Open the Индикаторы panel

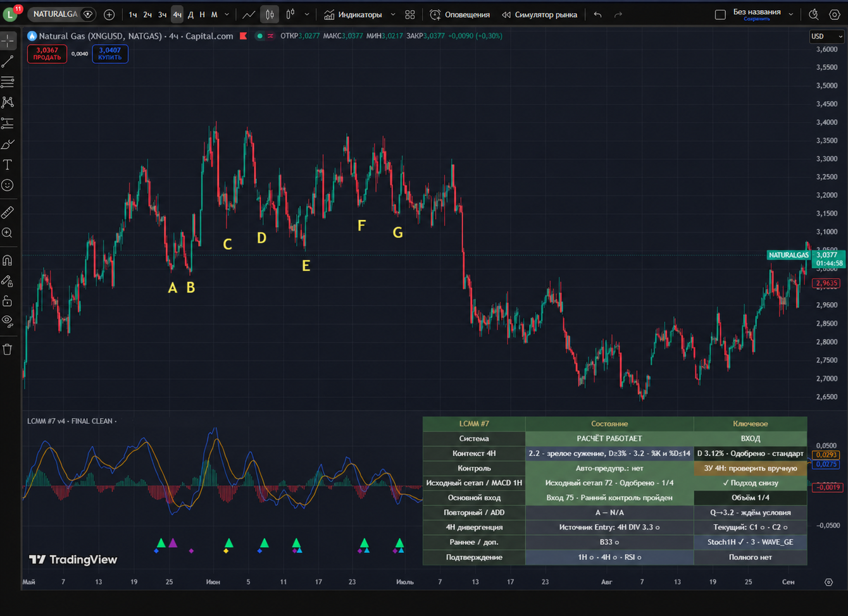[x=354, y=14]
